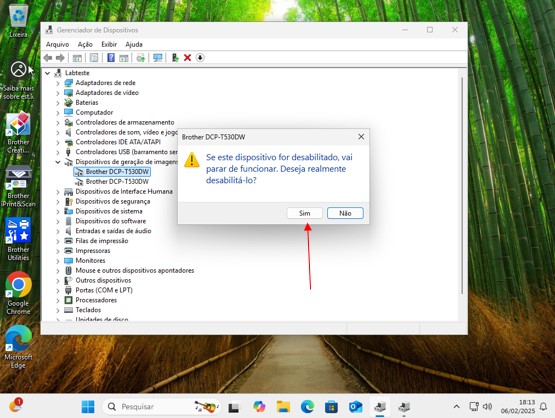Image resolution: width=555 pixels, height=418 pixels.
Task: Open File Explorer from the taskbar
Action: click(x=283, y=407)
